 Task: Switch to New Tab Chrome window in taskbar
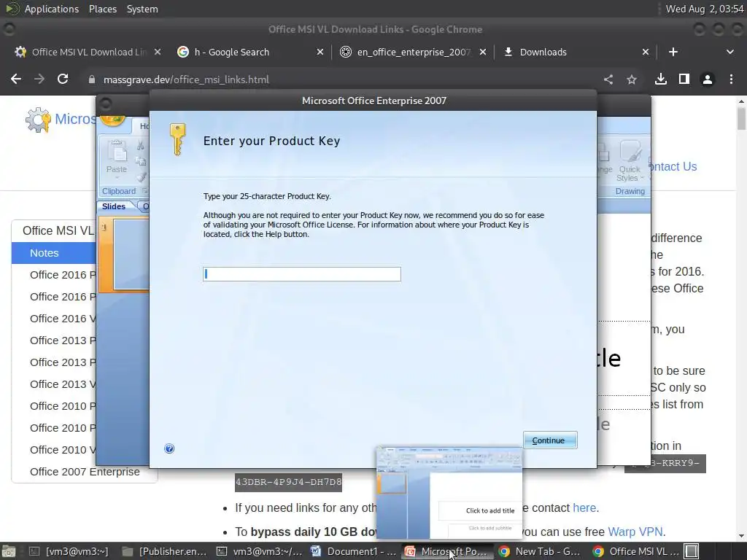pyautogui.click(x=541, y=551)
